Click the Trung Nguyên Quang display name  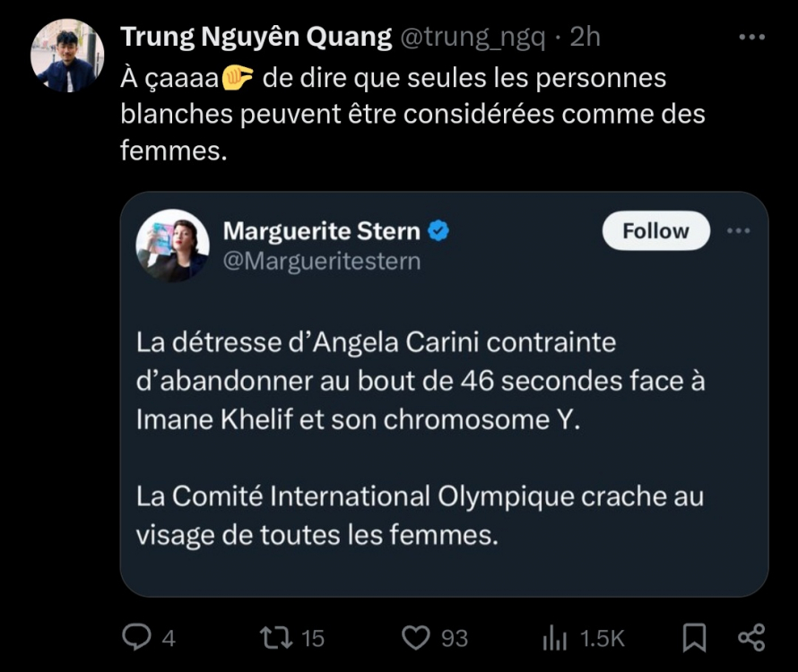pos(256,37)
